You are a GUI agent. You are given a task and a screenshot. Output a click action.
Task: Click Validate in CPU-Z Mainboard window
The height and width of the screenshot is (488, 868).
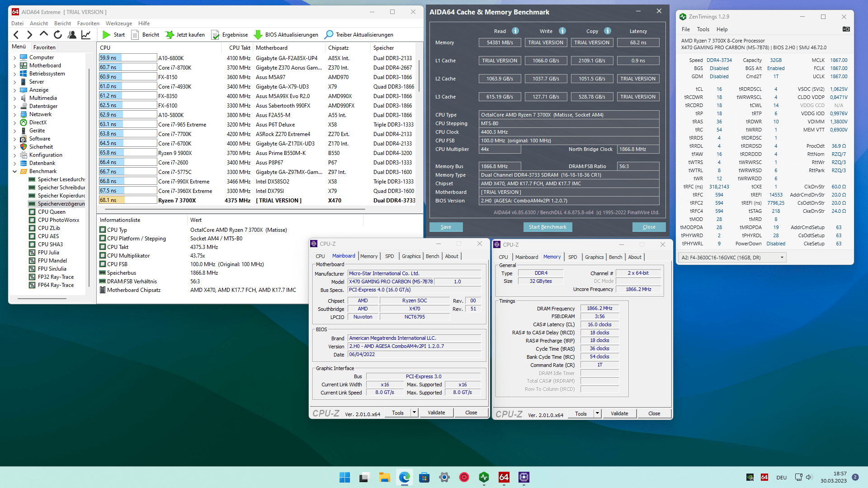coord(436,413)
